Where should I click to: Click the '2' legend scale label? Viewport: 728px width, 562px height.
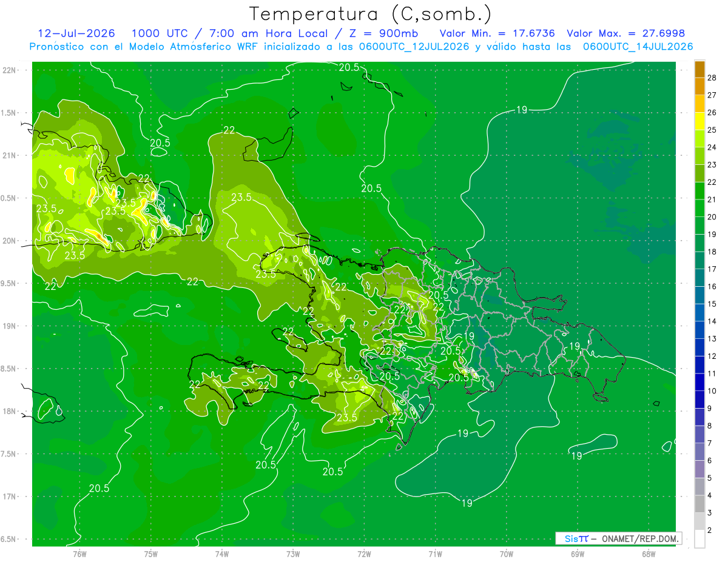710,530
